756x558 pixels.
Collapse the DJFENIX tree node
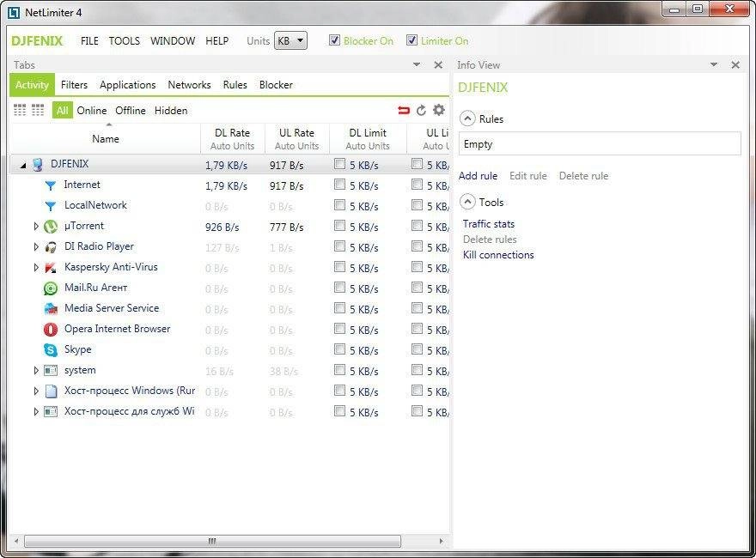point(22,166)
